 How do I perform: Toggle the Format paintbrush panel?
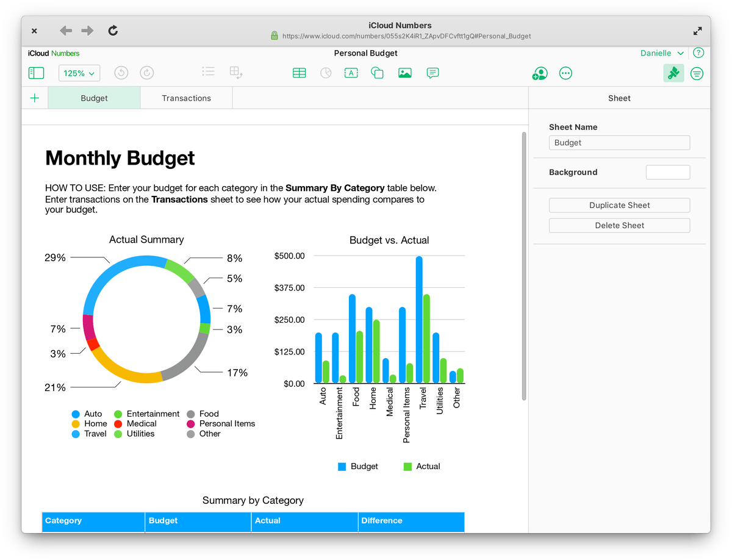tap(673, 73)
